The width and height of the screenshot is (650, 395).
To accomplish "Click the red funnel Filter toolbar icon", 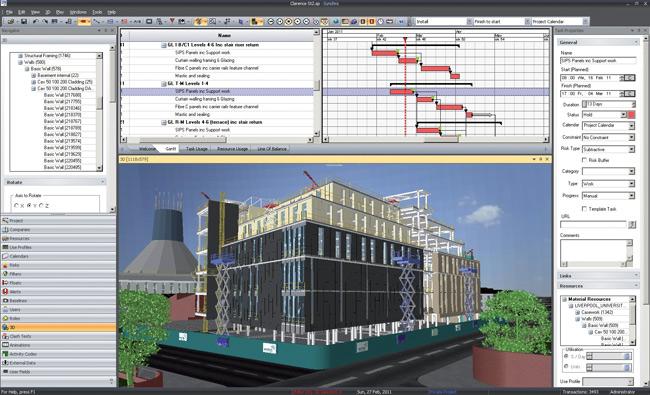I will click(172, 21).
